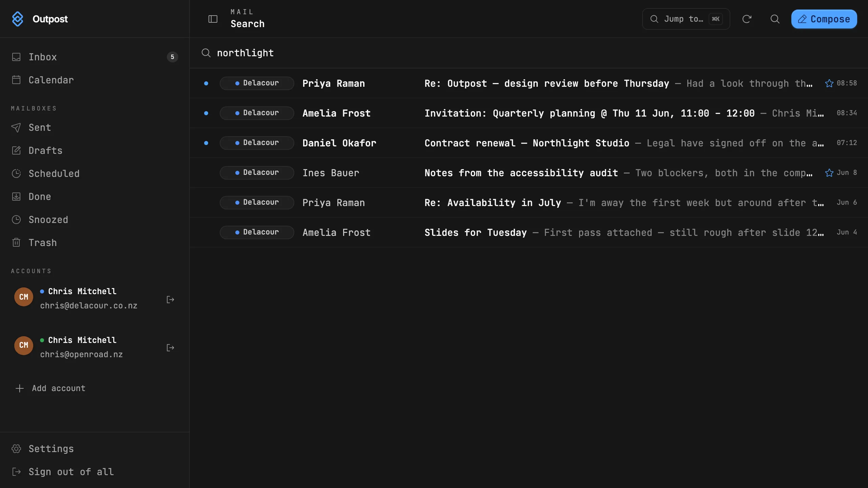
Task: Open the Done mailbox
Action: pos(95,197)
